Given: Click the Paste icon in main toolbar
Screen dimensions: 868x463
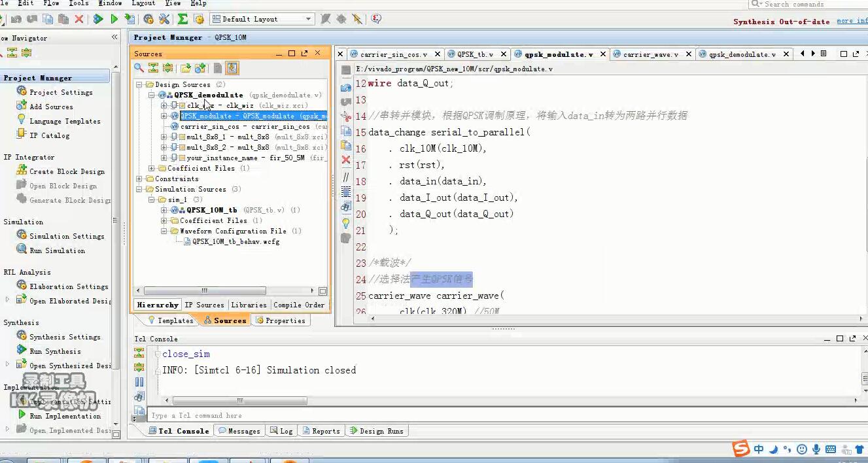Looking at the screenshot, I should pos(63,19).
